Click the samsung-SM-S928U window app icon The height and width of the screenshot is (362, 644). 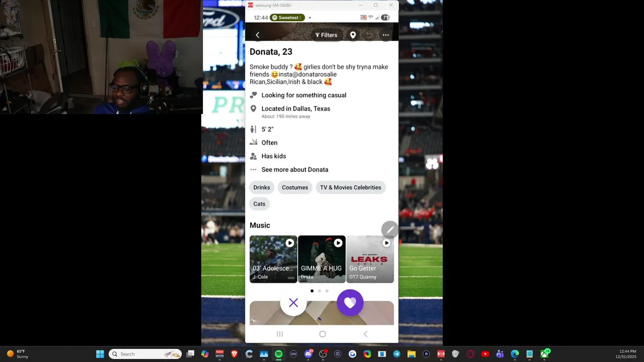251,5
